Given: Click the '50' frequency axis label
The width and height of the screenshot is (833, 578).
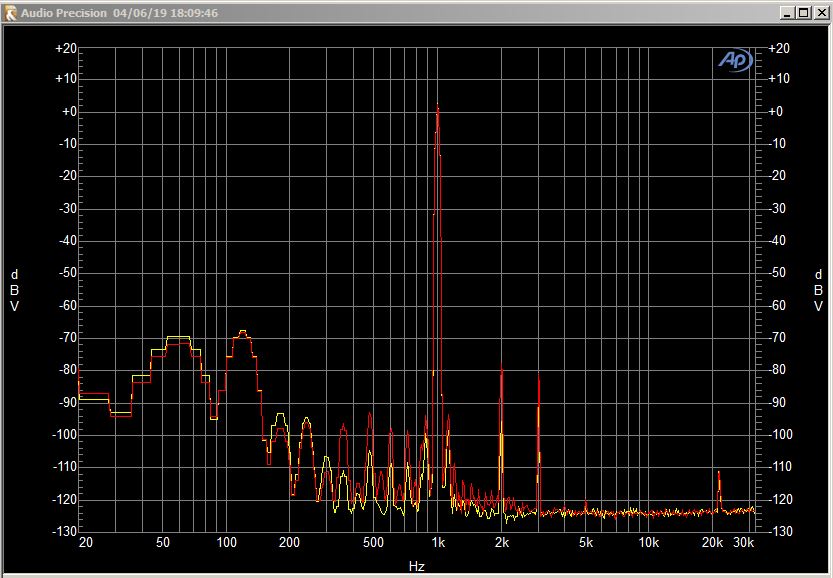Looking at the screenshot, I should pyautogui.click(x=163, y=542).
